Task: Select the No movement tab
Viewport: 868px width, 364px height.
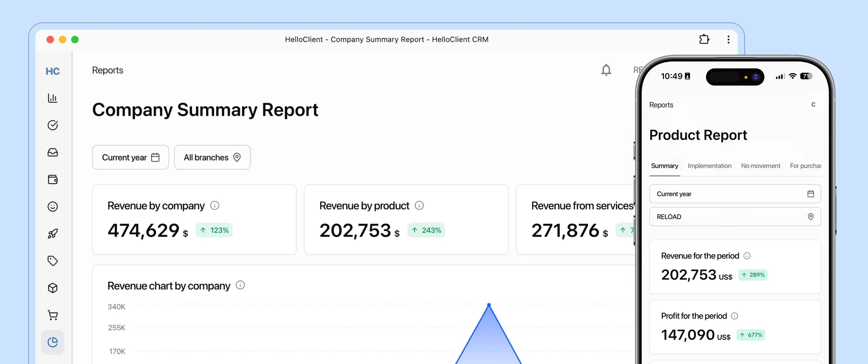Action: pyautogui.click(x=761, y=166)
